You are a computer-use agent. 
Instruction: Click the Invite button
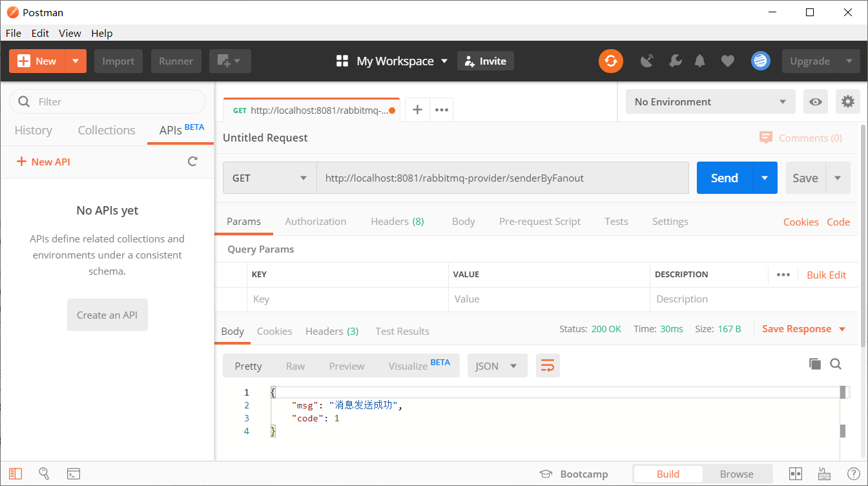(x=486, y=61)
